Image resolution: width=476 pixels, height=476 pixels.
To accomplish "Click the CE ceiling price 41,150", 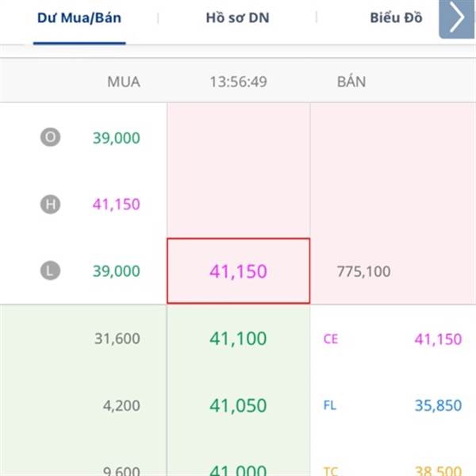I will 438,339.
